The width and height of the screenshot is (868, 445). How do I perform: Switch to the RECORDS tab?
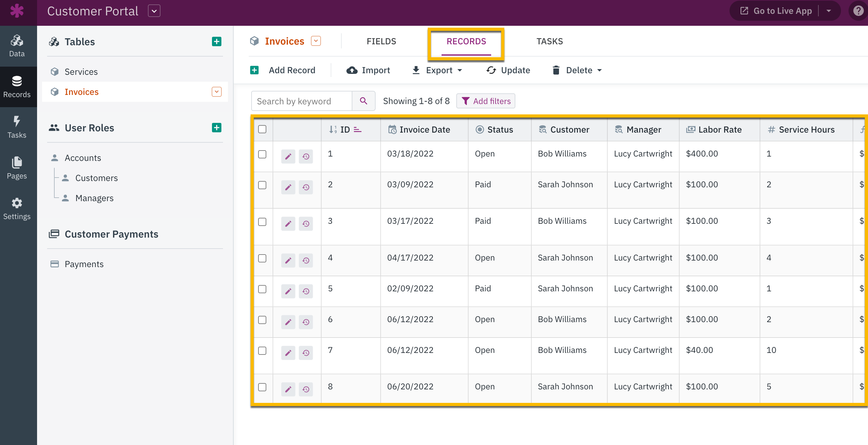click(466, 41)
